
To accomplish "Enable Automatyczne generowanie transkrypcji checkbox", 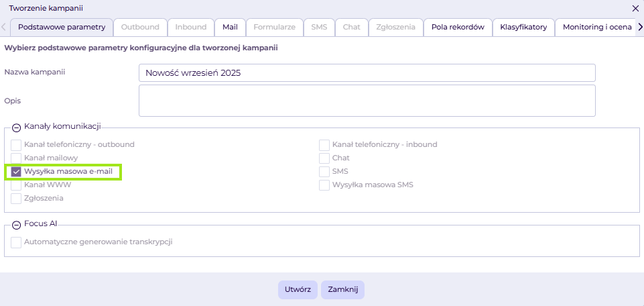I will (16, 242).
